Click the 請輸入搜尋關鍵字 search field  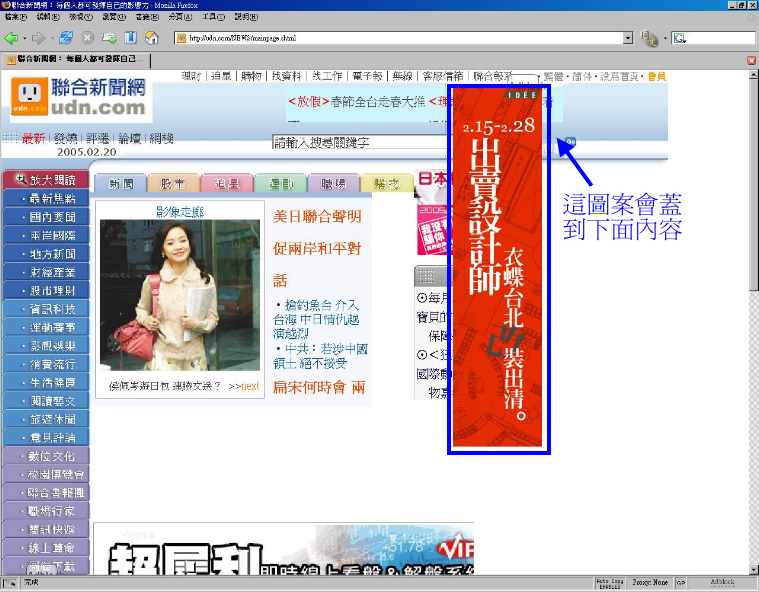[359, 142]
